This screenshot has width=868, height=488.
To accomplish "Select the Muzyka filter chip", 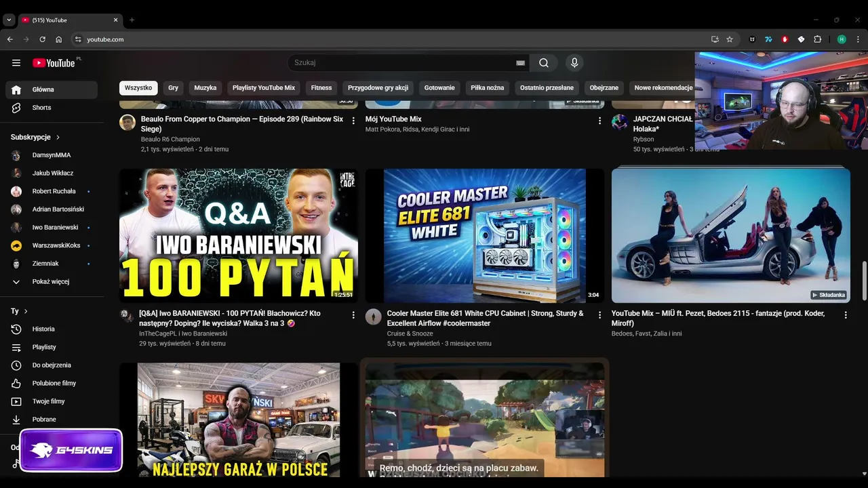I will coord(205,87).
